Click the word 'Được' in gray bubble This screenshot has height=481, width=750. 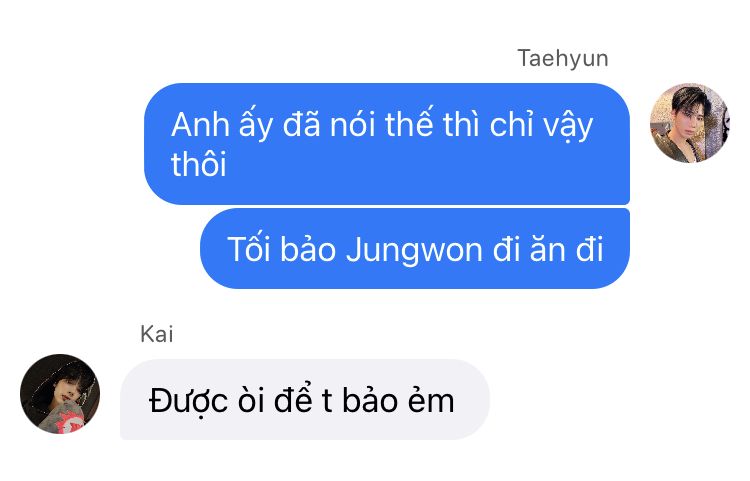click(188, 401)
